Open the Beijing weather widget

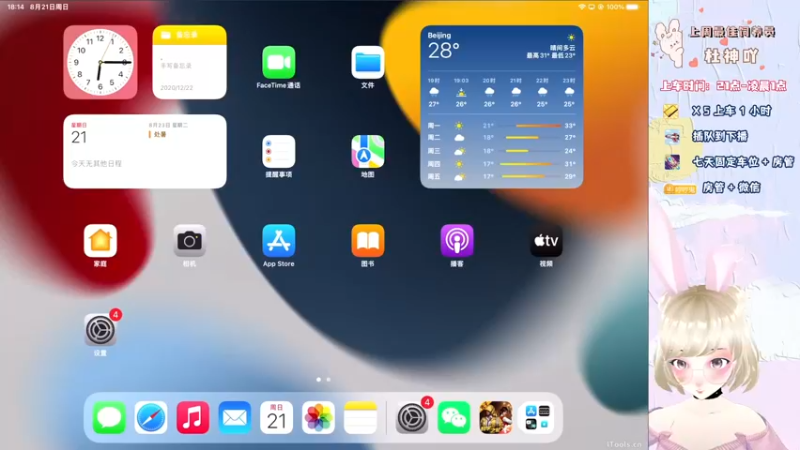pyautogui.click(x=502, y=107)
